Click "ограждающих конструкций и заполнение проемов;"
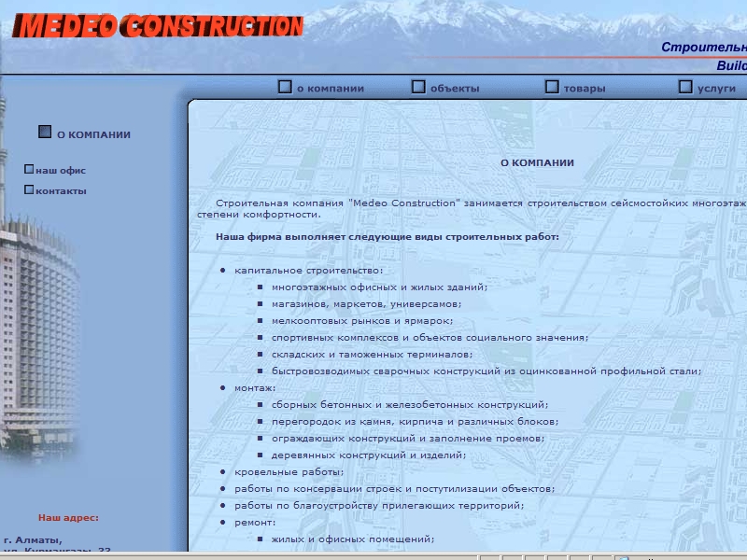 pos(408,438)
